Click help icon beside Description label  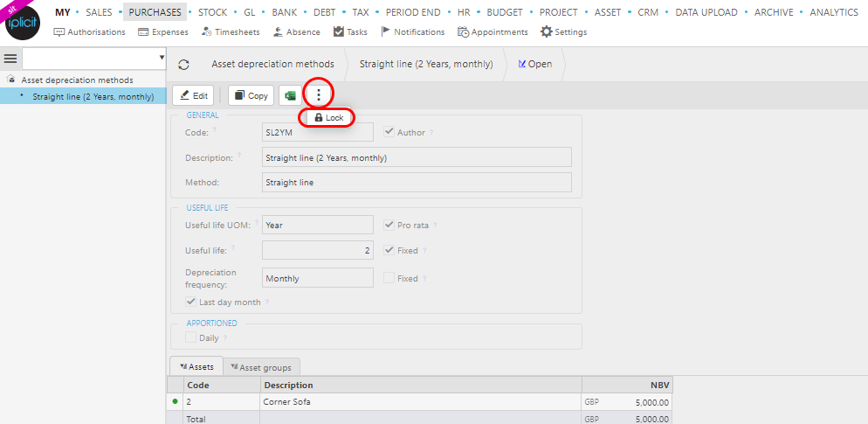239,156
